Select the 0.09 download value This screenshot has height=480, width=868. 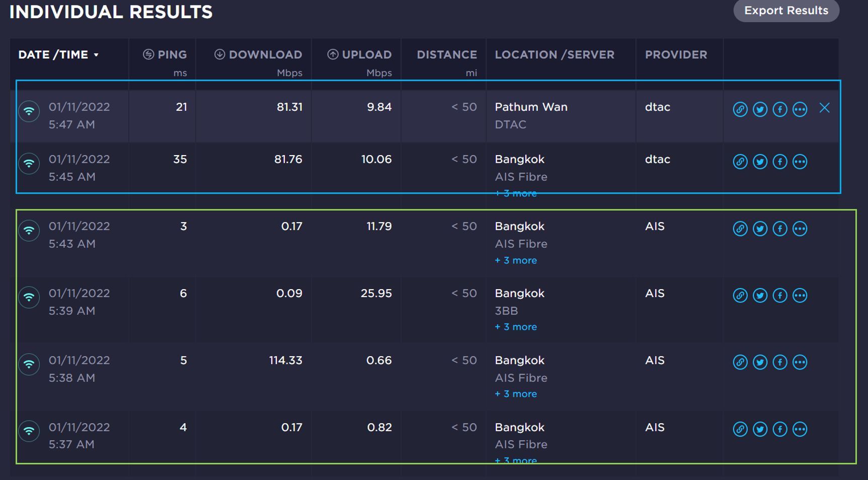point(289,293)
